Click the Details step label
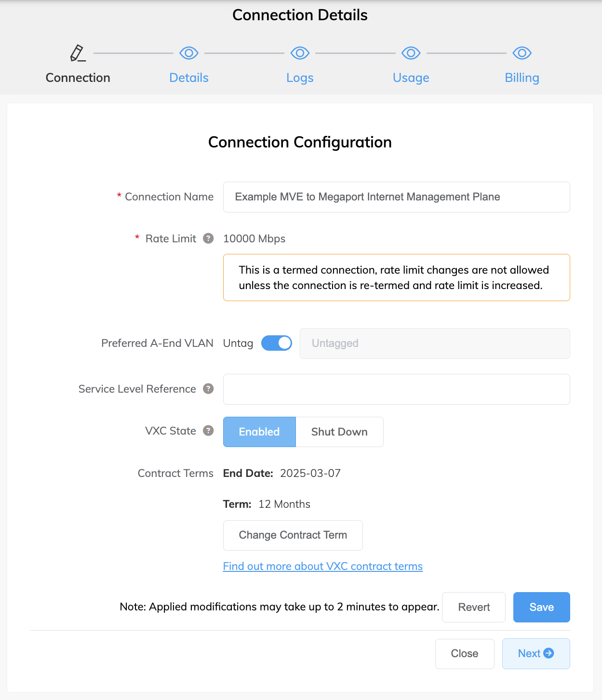Image resolution: width=602 pixels, height=700 pixels. [188, 77]
